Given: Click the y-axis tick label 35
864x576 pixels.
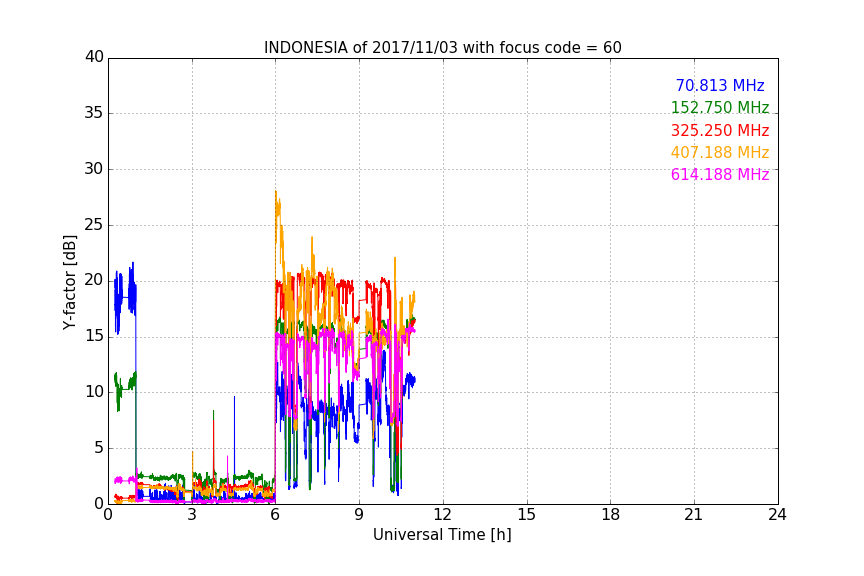Looking at the screenshot, I should (x=94, y=113).
